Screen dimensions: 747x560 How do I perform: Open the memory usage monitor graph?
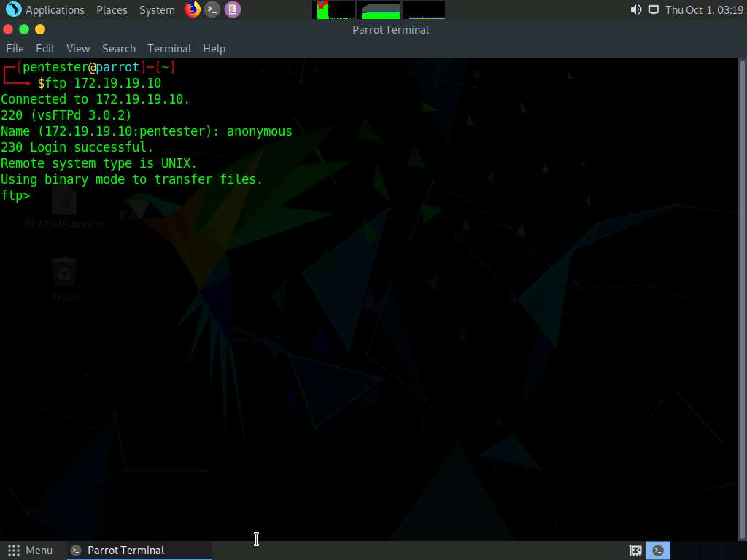click(x=379, y=9)
